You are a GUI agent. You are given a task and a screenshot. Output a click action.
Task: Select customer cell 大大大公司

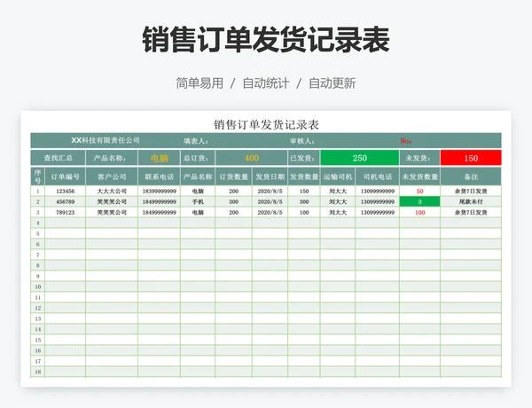click(112, 191)
